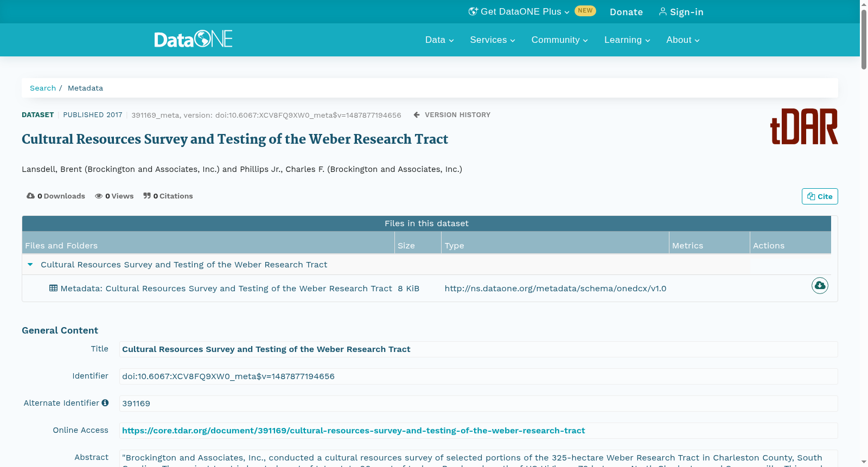868x467 pixels.
Task: Click the Downloads cloud icon
Action: point(31,196)
